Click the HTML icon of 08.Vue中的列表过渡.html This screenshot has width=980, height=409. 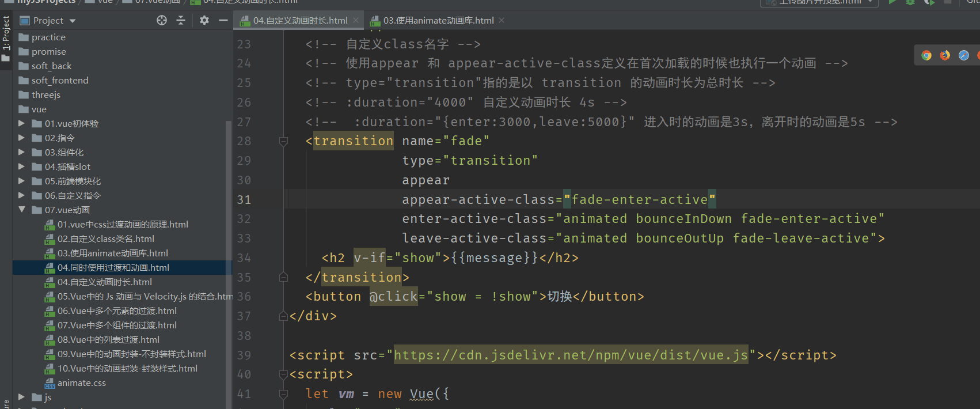point(50,339)
